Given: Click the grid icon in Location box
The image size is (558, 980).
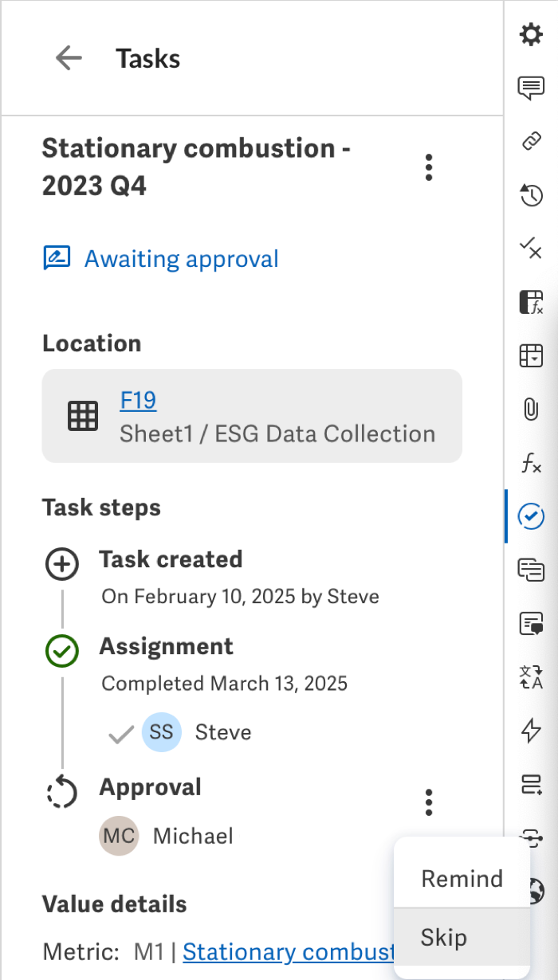Looking at the screenshot, I should (83, 416).
